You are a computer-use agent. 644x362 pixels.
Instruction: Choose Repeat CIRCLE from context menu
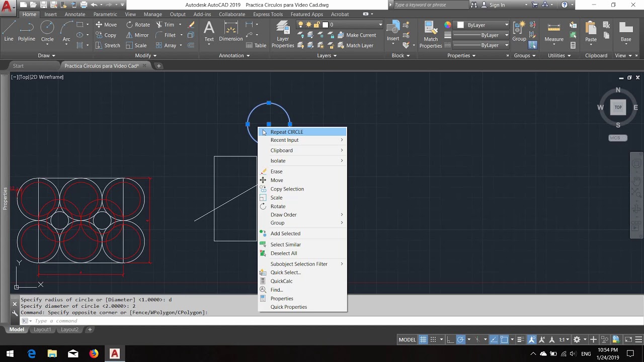pos(302,132)
